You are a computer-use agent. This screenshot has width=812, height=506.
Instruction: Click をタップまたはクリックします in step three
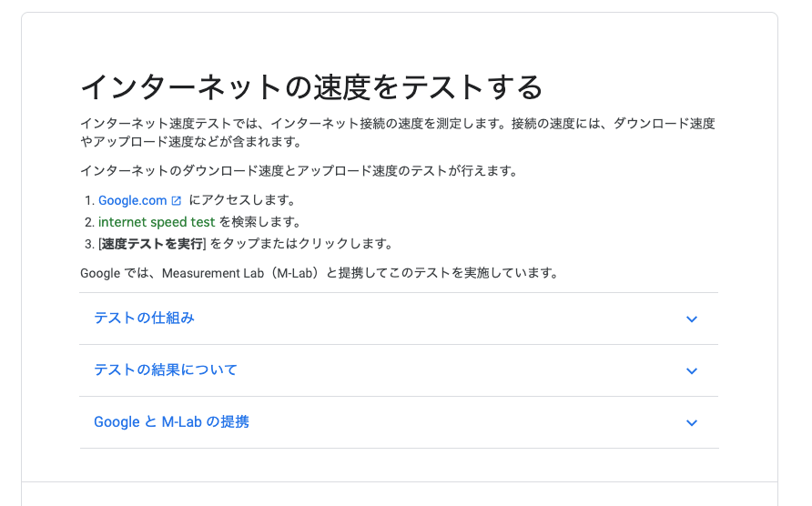[x=301, y=244]
